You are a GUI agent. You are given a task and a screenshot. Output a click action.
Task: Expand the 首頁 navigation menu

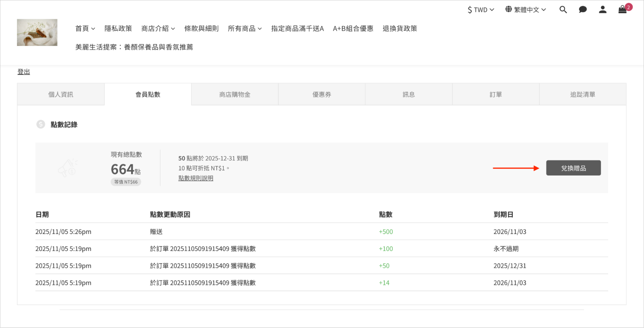click(85, 29)
